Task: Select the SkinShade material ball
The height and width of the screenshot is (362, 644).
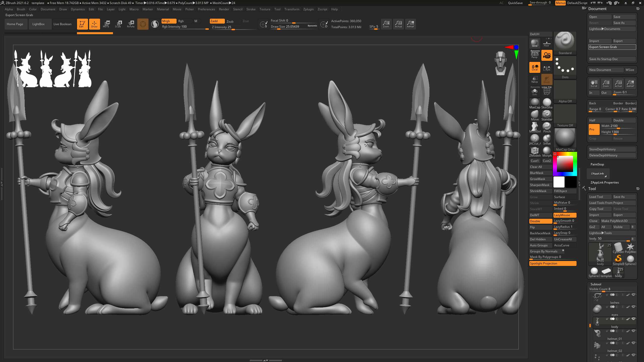Action: pyautogui.click(x=547, y=104)
